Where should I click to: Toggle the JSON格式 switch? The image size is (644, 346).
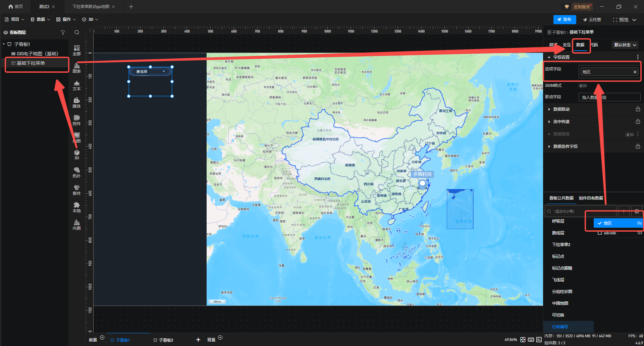583,86
